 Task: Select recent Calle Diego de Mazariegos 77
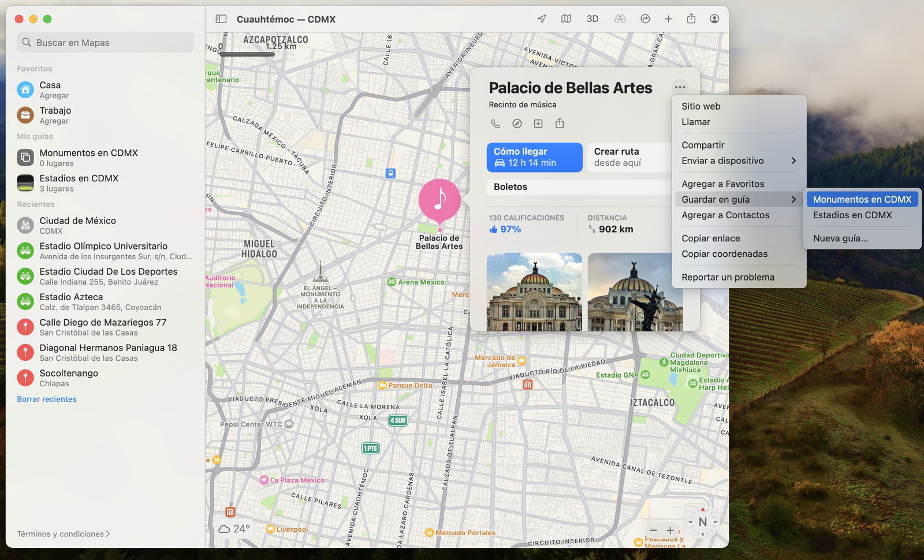105,327
